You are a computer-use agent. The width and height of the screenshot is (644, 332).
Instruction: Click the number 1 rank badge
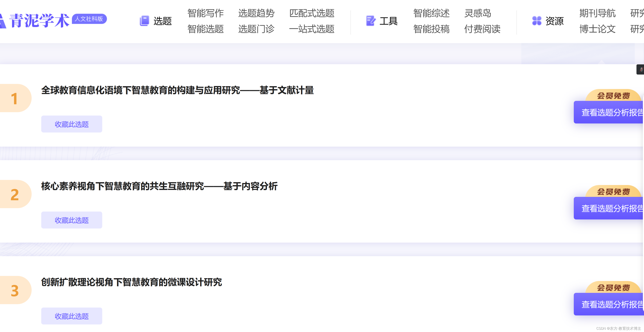click(14, 98)
